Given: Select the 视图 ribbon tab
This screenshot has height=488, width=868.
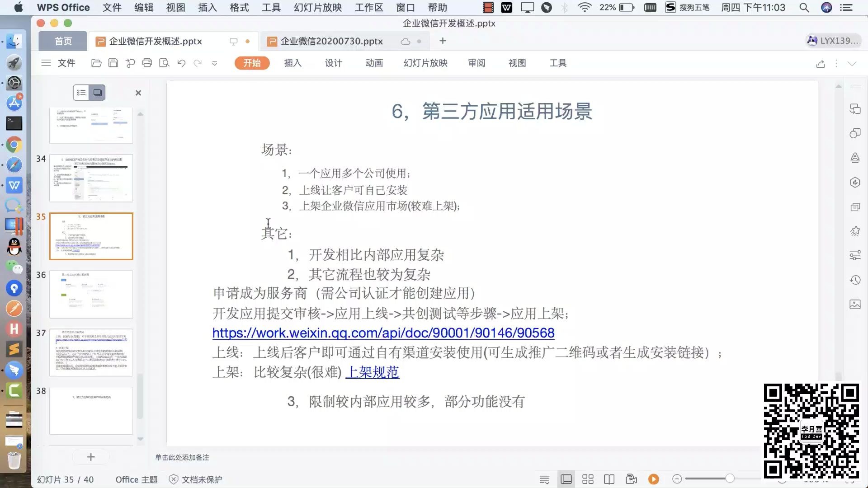Looking at the screenshot, I should tap(517, 63).
